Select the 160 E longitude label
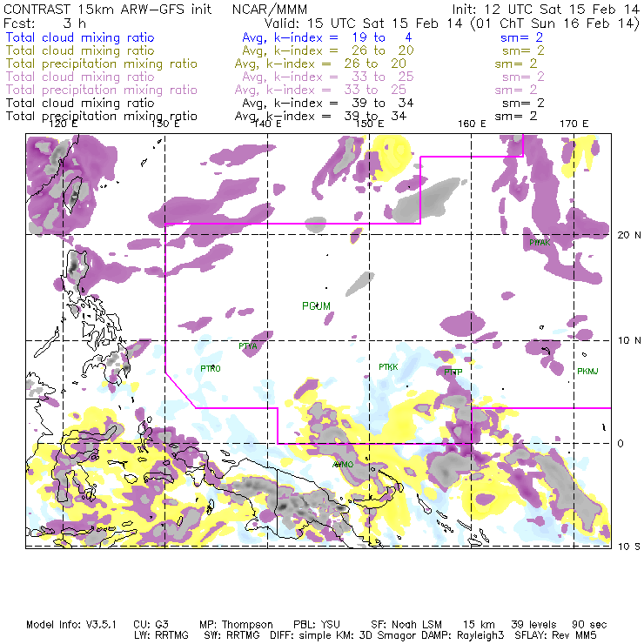This screenshot has height=644, width=644. point(472,124)
